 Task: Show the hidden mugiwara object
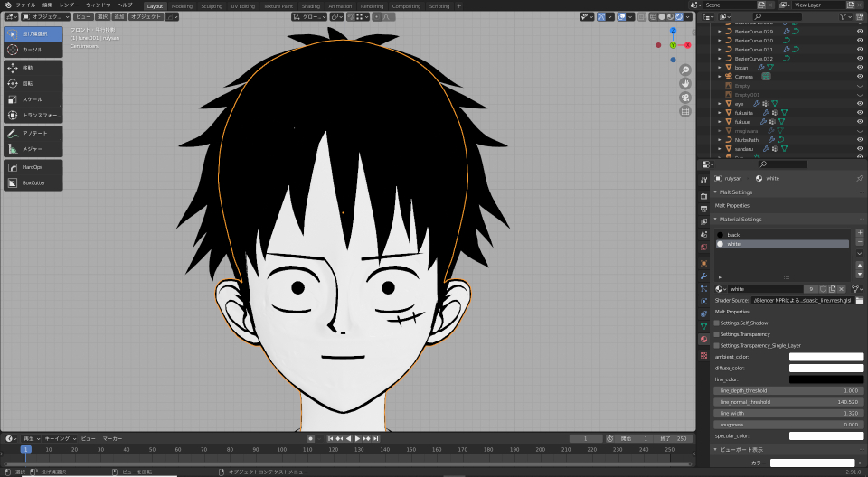860,131
